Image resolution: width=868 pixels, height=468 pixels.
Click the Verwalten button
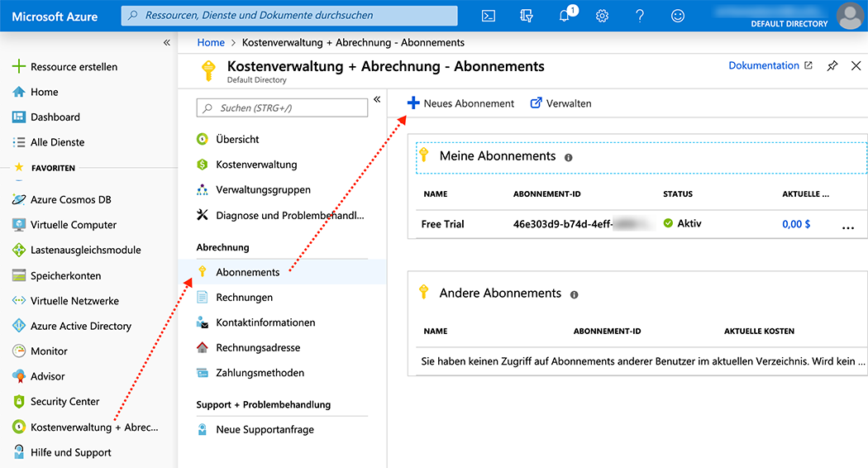click(x=560, y=103)
